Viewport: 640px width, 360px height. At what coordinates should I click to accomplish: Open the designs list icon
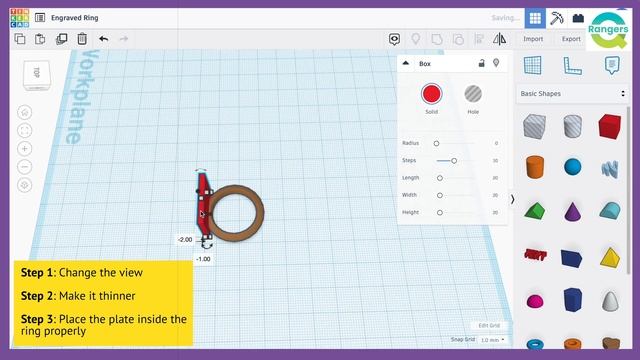pyautogui.click(x=40, y=18)
